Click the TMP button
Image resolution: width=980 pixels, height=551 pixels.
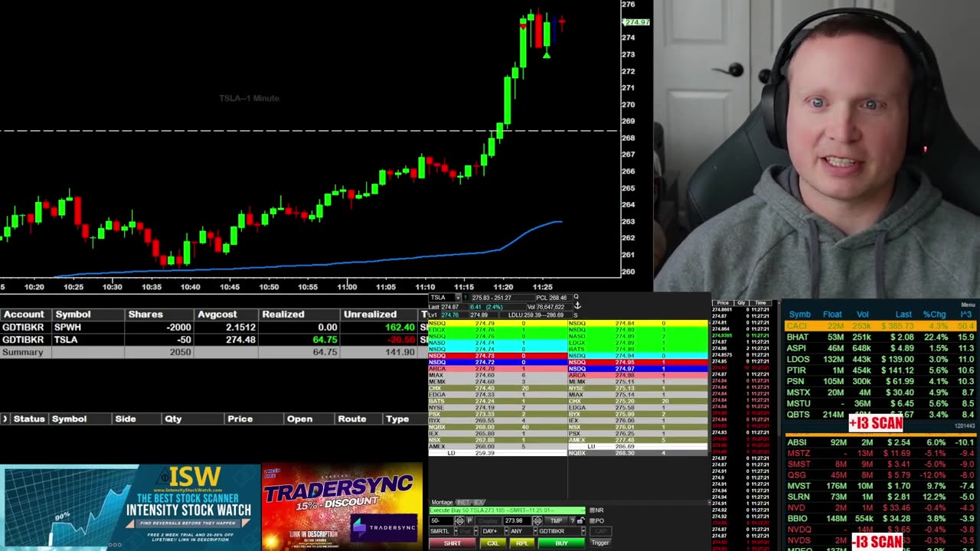[556, 521]
